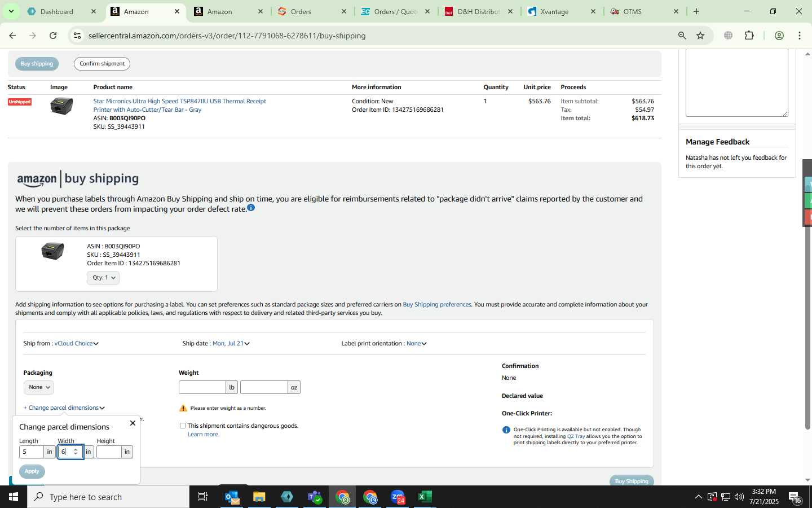Open File Explorer from taskbar

[x=259, y=497]
